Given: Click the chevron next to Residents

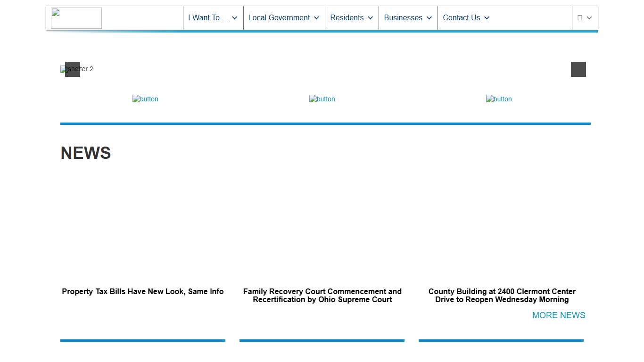Looking at the screenshot, I should (371, 18).
